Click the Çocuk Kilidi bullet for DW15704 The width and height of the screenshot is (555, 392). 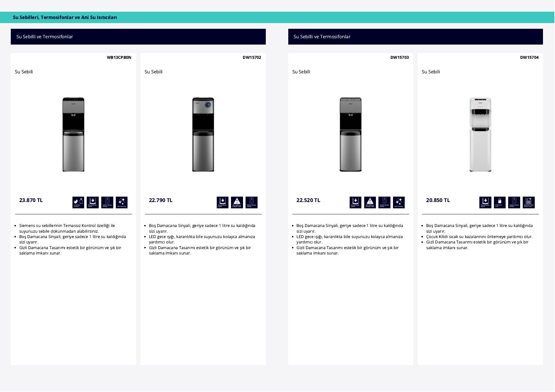(479, 237)
